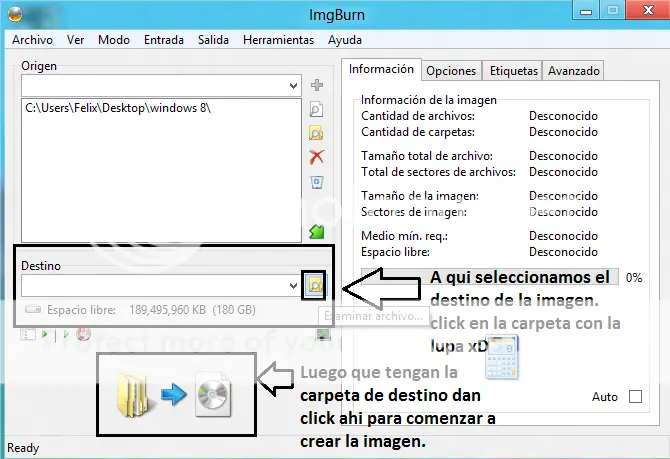
Task: Open the Modo menu
Action: click(114, 40)
